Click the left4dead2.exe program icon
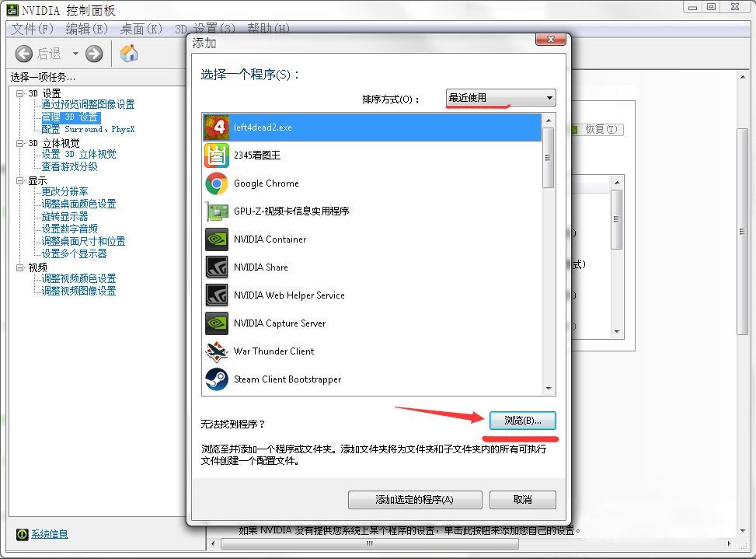This screenshot has width=756, height=559. [216, 128]
